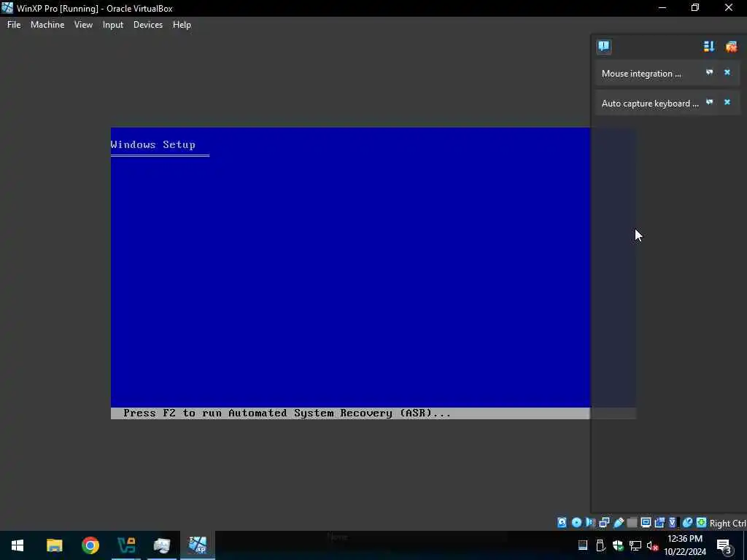This screenshot has width=747, height=560.
Task: Click the Windows Setup heading text
Action: pyautogui.click(x=153, y=144)
